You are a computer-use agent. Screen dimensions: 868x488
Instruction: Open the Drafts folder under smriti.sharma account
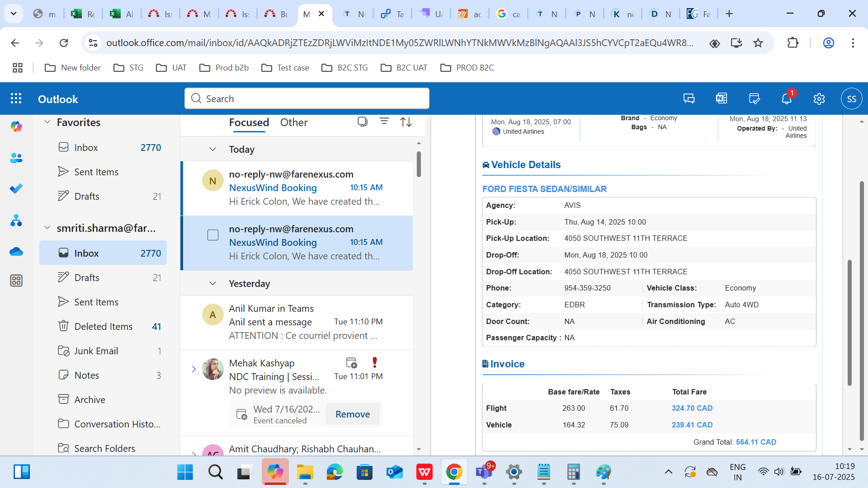click(103, 277)
